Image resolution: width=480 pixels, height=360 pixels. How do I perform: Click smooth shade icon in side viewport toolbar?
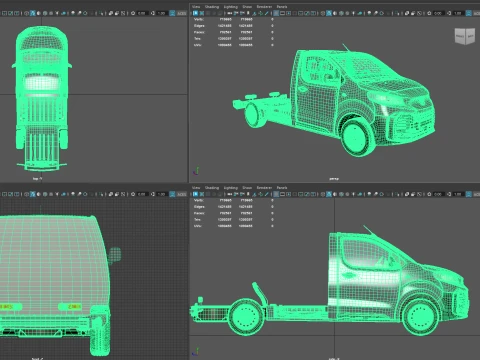(x=329, y=194)
